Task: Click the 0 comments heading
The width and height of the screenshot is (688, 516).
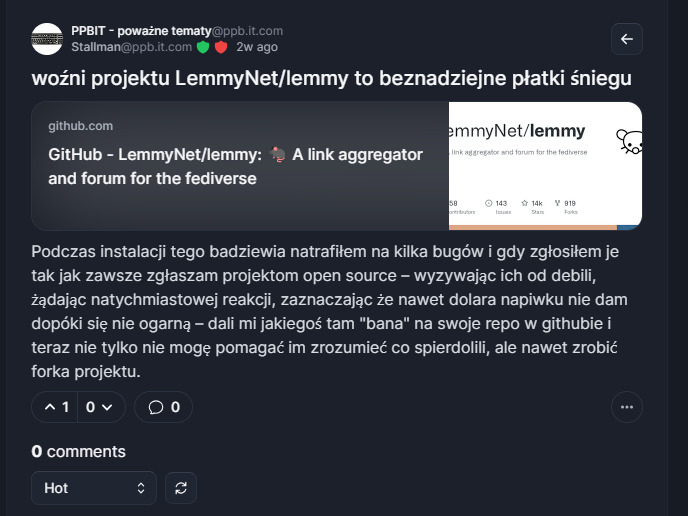Action: point(79,452)
